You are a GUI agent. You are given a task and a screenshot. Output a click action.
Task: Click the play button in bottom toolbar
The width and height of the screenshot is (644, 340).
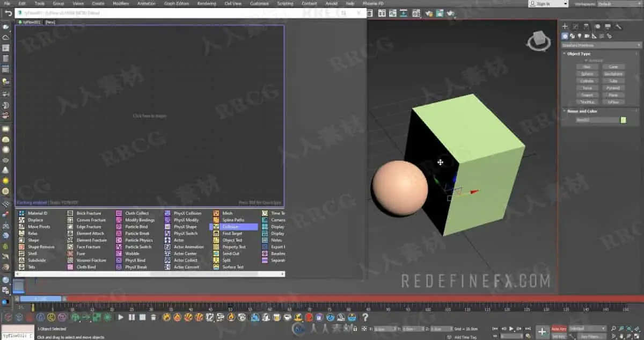pos(121,317)
